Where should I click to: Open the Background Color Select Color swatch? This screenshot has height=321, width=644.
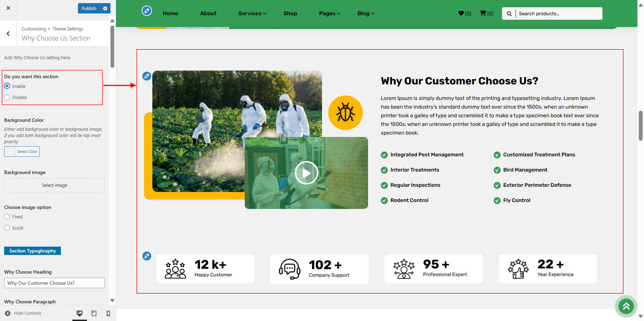(x=22, y=152)
